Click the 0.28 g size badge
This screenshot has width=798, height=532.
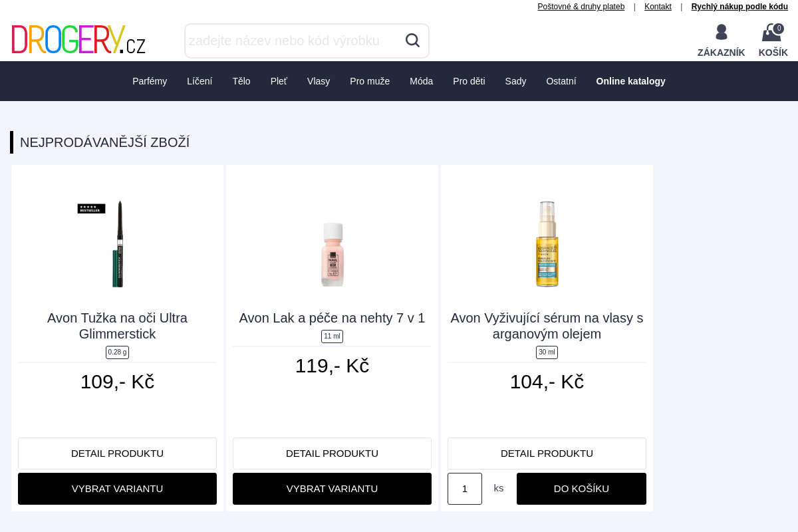[117, 352]
